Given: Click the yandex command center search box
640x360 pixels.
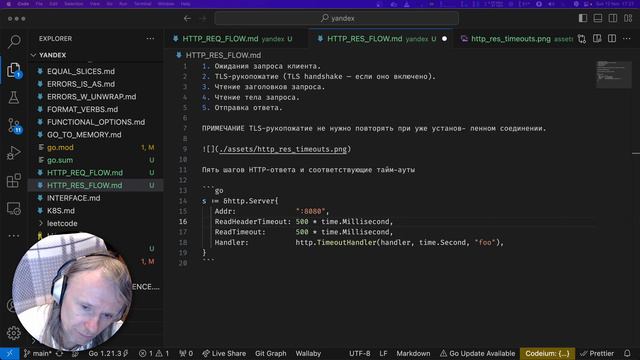Looking at the screenshot, I should (x=337, y=18).
